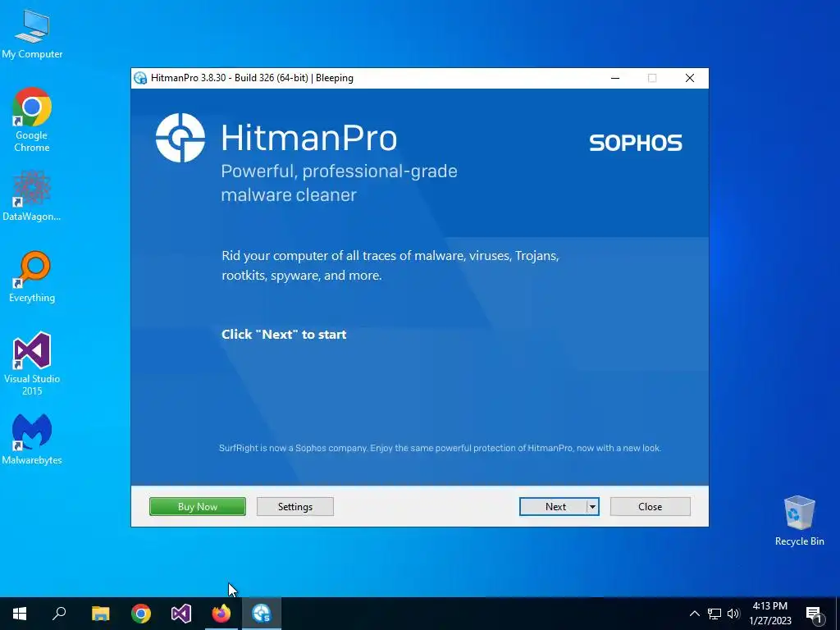
Task: Open My Computer desktop icon
Action: tap(32, 34)
